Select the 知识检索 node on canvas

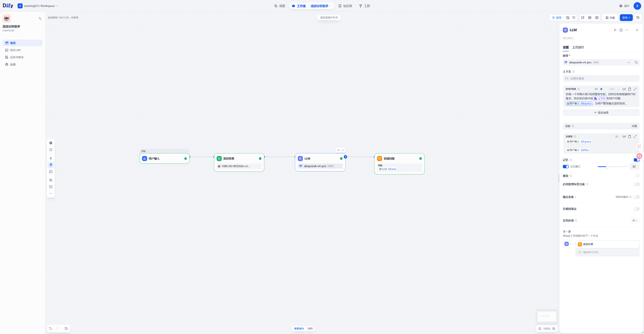point(239,163)
